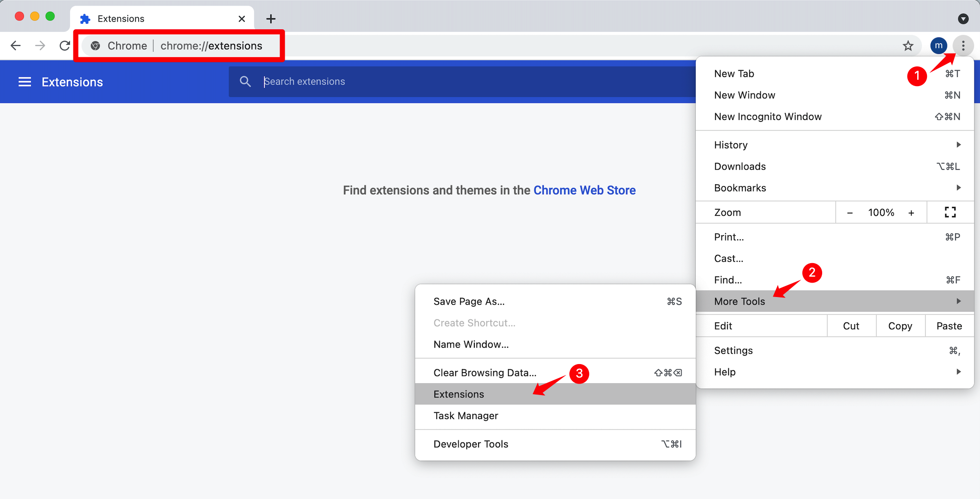Image resolution: width=980 pixels, height=499 pixels.
Task: Bookmark this page with the star icon
Action: pyautogui.click(x=908, y=45)
